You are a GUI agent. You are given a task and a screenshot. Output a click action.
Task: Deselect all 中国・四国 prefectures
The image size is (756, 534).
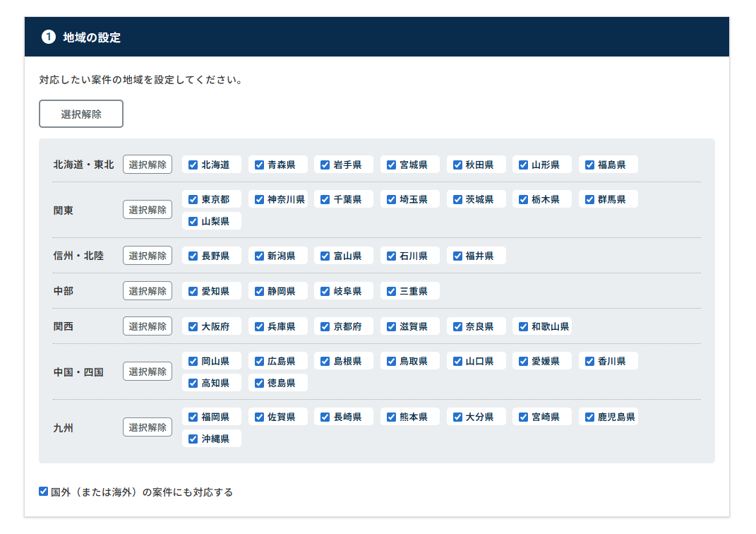[x=148, y=372]
